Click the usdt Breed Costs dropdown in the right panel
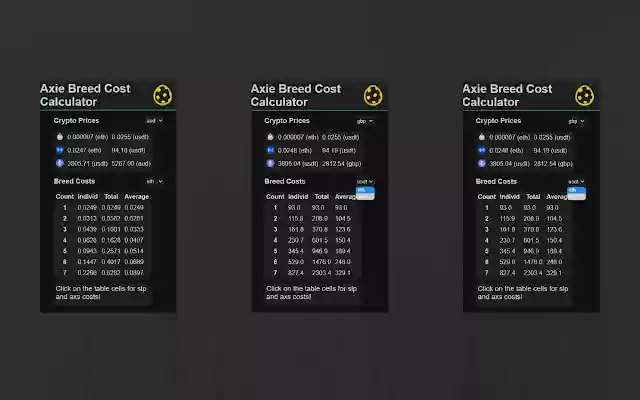The image size is (640, 400). pos(576,182)
